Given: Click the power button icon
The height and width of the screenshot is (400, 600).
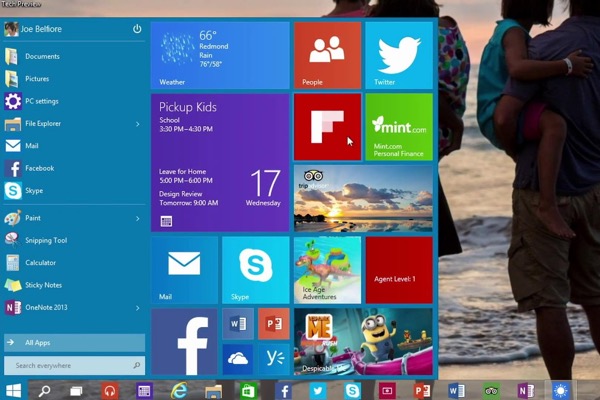Looking at the screenshot, I should [137, 29].
